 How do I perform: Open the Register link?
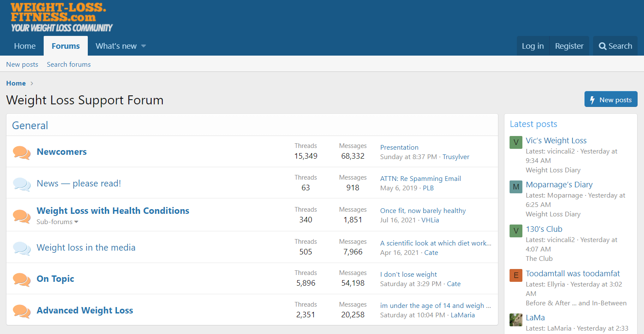point(569,46)
